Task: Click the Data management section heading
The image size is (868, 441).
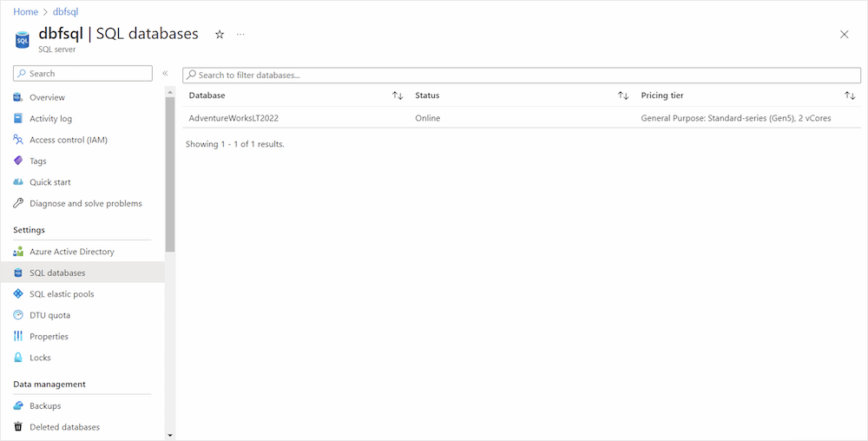Action: click(x=49, y=384)
